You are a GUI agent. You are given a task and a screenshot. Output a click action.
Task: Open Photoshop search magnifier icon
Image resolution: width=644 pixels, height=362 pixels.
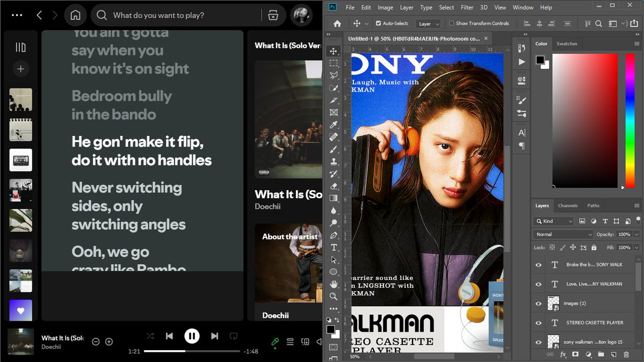point(599,24)
